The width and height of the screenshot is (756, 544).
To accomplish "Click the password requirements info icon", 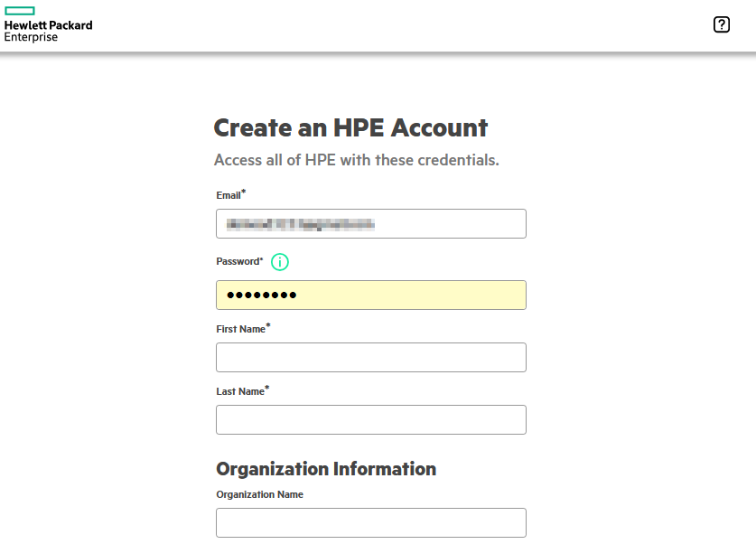I will coord(280,262).
